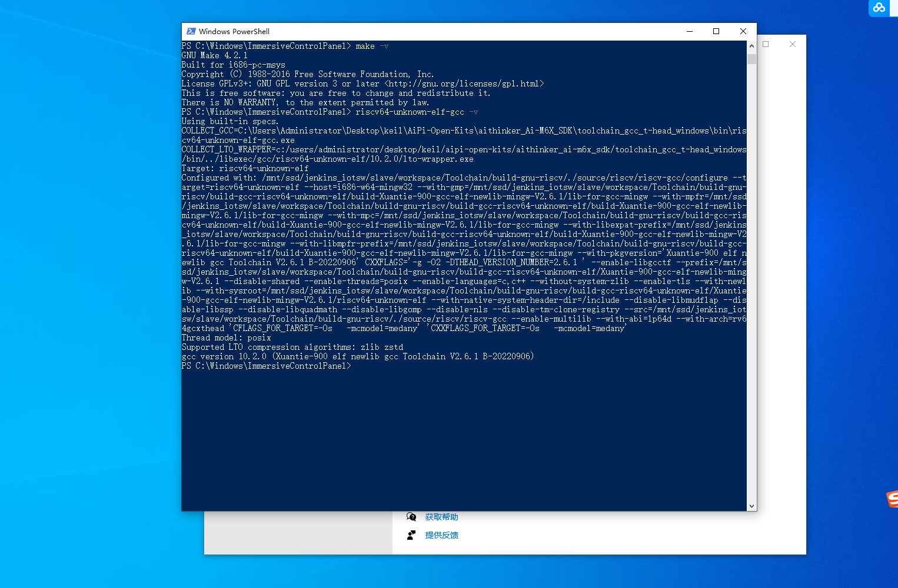898x588 pixels.
Task: Minimize the Windows PowerShell window
Action: click(690, 31)
